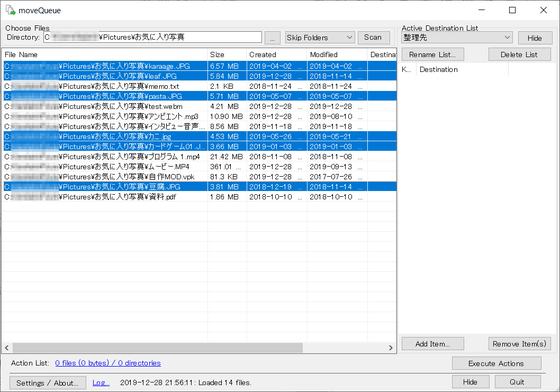The height and width of the screenshot is (392, 560).
Task: Select the memo.txt file row
Action: pyautogui.click(x=200, y=86)
